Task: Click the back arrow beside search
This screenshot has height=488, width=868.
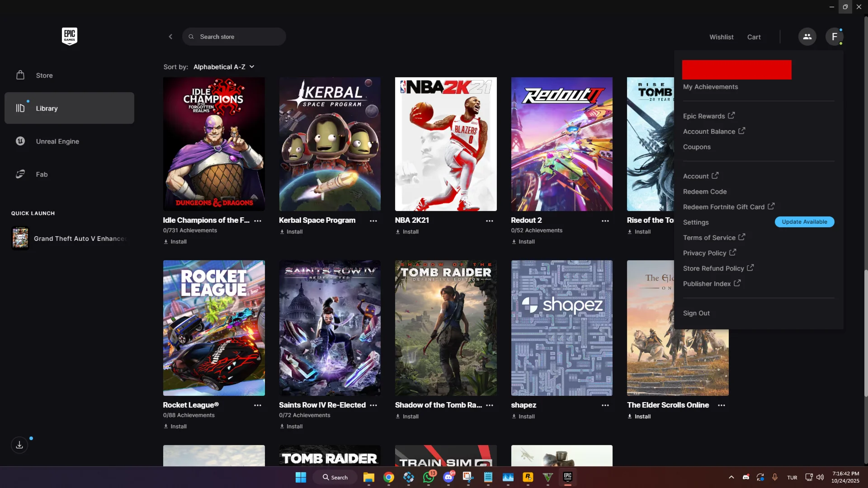Action: coord(170,37)
